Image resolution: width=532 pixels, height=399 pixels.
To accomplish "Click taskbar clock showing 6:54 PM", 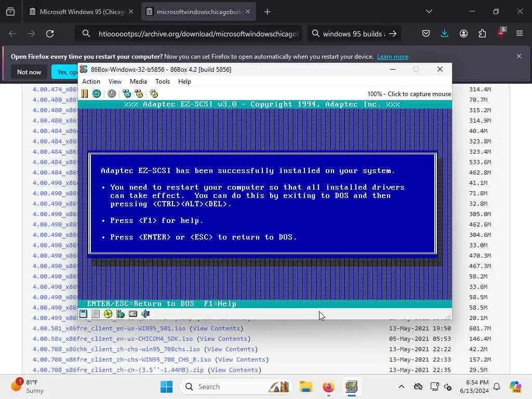I will [474, 387].
